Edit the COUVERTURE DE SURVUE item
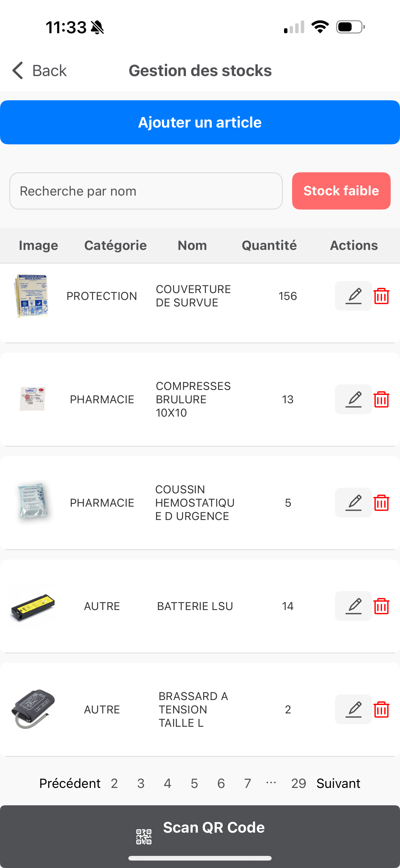Screen dimensions: 400x868 point(353,296)
